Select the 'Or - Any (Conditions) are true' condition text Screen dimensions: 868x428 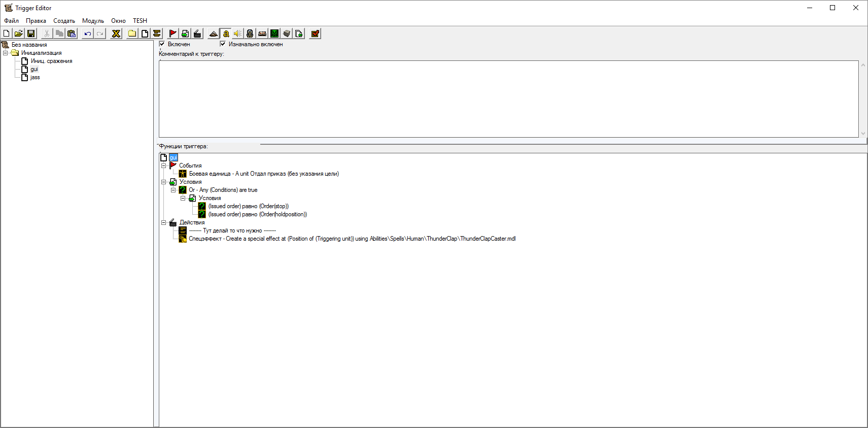[x=223, y=190]
